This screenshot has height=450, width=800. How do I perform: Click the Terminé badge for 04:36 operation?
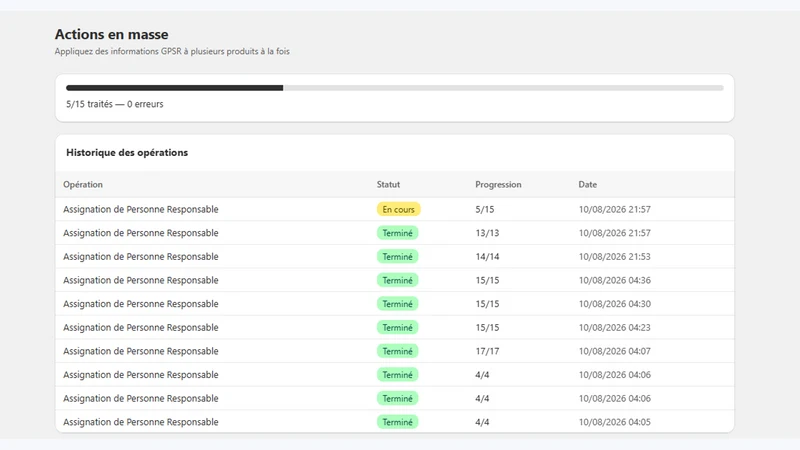click(397, 280)
